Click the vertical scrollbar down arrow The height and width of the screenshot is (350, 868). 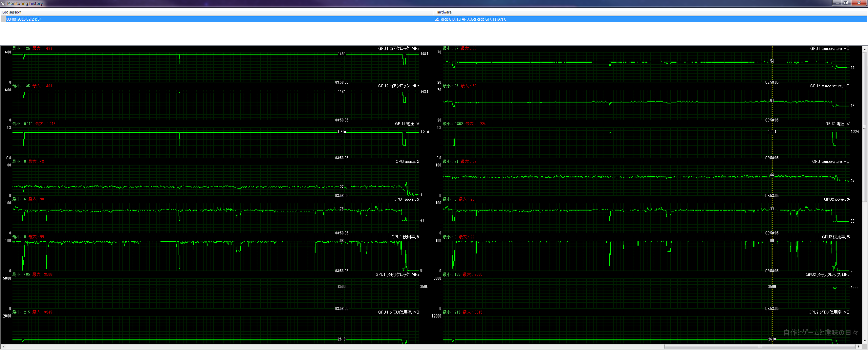click(865, 341)
